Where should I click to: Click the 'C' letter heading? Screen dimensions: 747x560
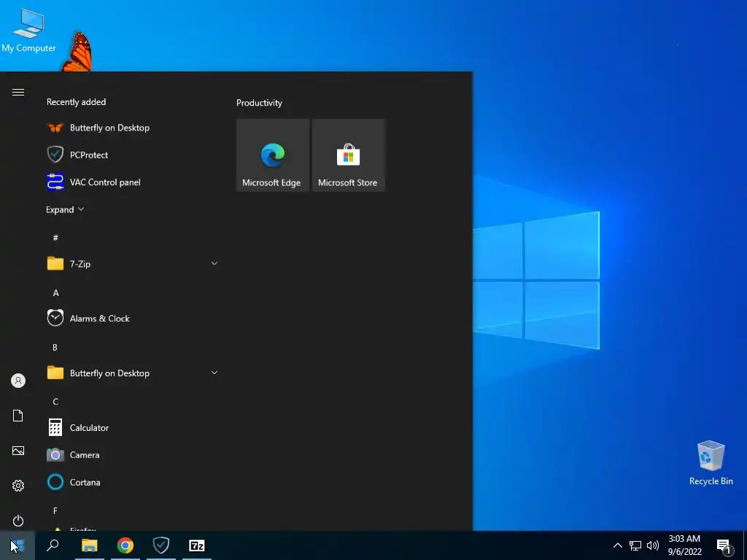[55, 402]
